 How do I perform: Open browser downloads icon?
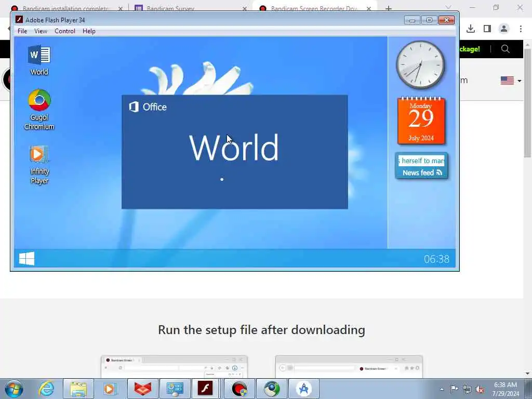click(x=471, y=29)
